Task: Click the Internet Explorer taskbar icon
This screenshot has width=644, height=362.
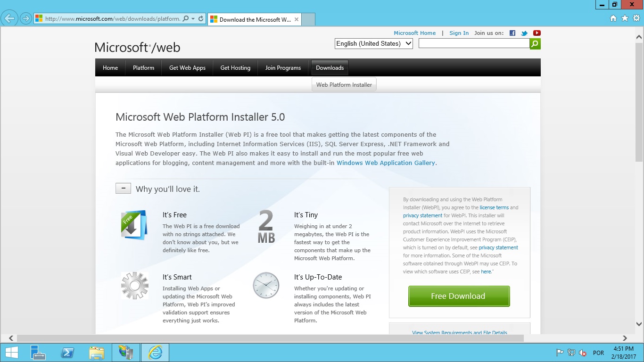Action: click(x=155, y=353)
